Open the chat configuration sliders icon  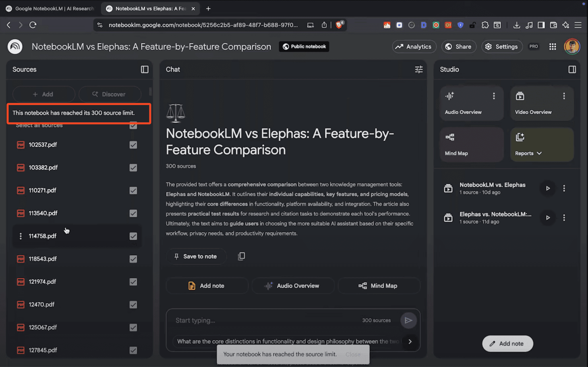click(x=419, y=69)
